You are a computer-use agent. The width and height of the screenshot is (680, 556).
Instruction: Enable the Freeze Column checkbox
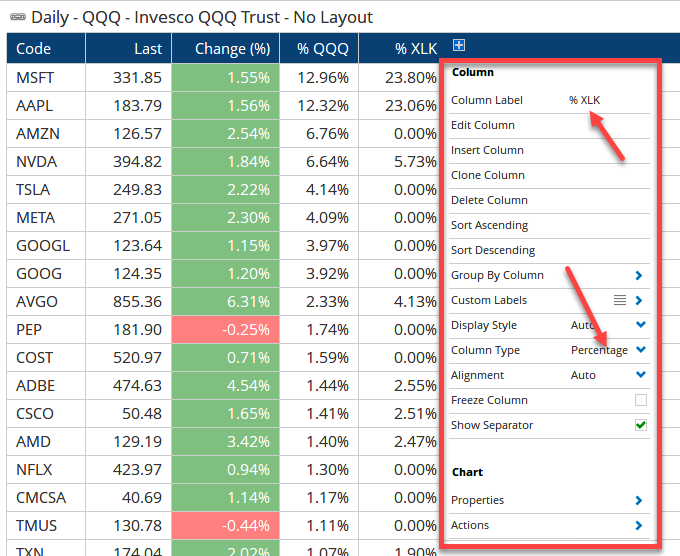click(641, 400)
